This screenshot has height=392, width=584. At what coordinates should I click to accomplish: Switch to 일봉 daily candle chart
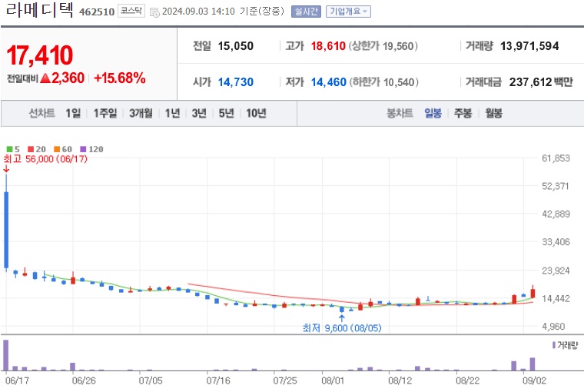(433, 113)
